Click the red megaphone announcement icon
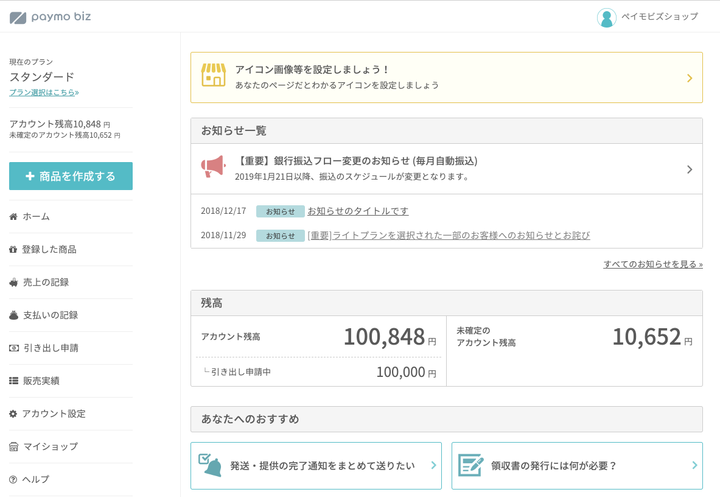 point(213,167)
